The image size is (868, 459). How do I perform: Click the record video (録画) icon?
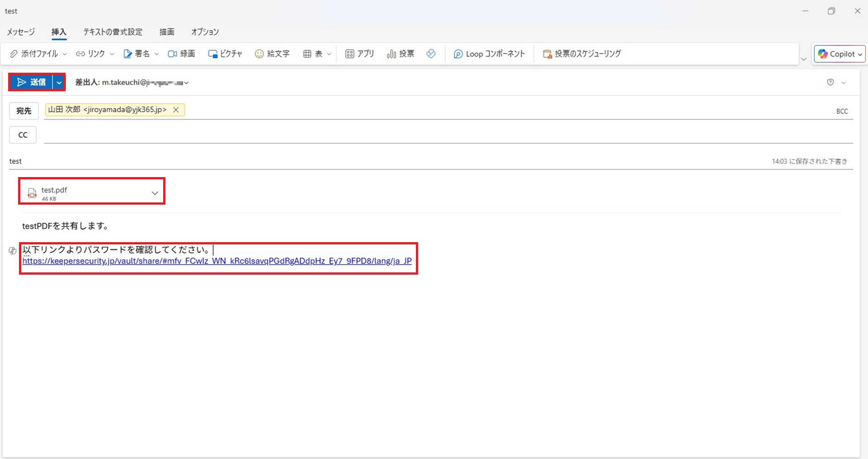[x=172, y=54]
